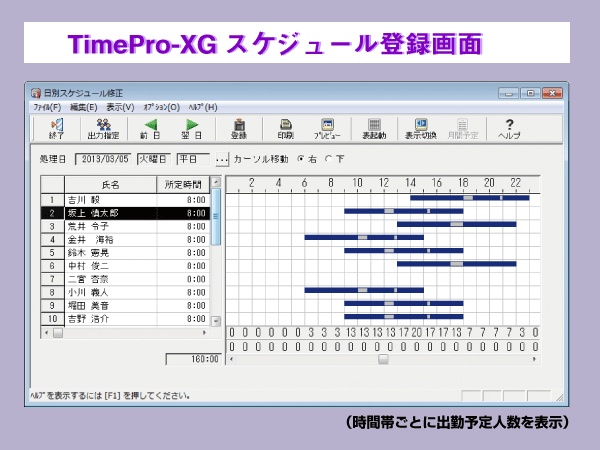
Task: Click the 終了 (exit) toolbar icon
Action: tap(57, 129)
